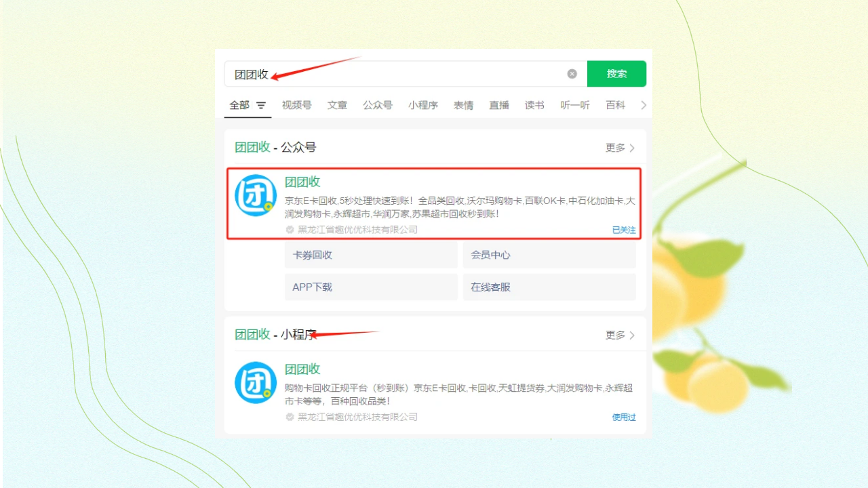Open the filter icon beside 全部
The width and height of the screenshot is (868, 488).
pos(261,106)
